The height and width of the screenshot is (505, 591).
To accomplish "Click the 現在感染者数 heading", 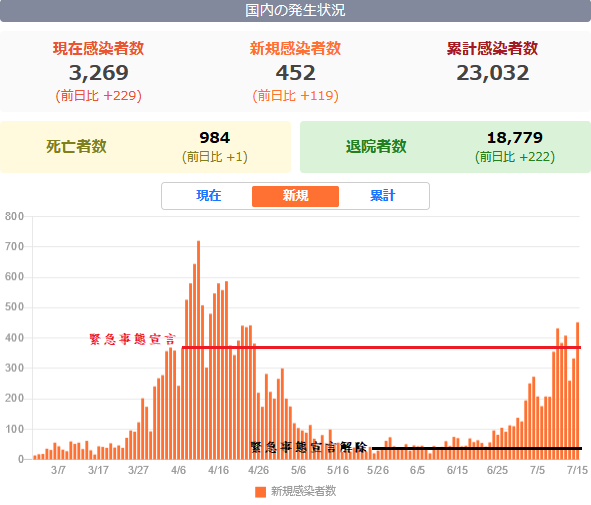I will (98, 49).
